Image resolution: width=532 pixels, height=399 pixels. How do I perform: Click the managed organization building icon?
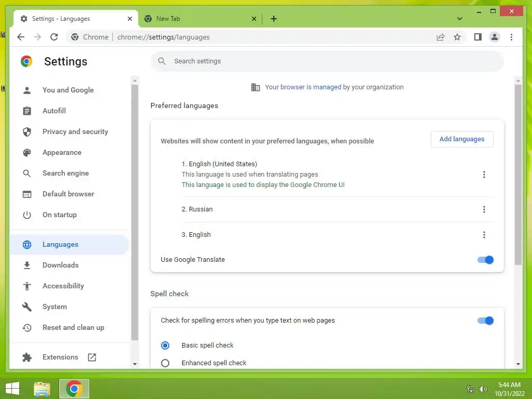(256, 87)
